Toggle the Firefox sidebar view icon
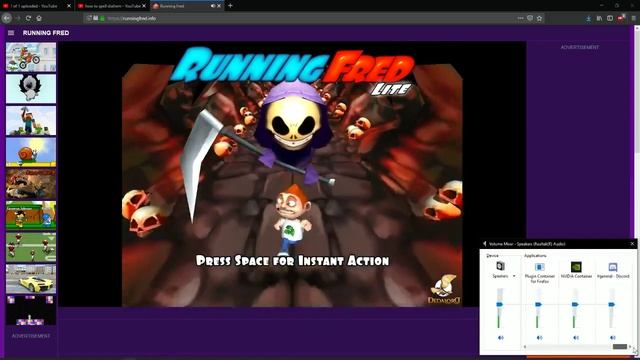 (x=610, y=18)
